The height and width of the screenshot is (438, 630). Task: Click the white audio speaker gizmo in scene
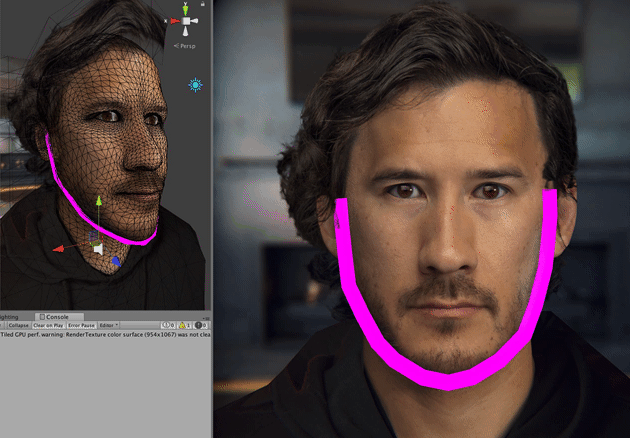tap(98, 250)
